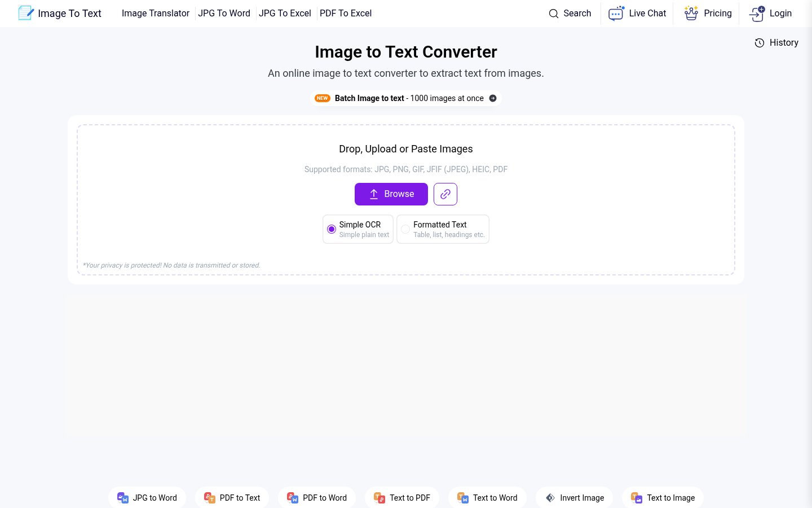Click the Live Chat link text
The image size is (812, 508).
[x=647, y=14]
